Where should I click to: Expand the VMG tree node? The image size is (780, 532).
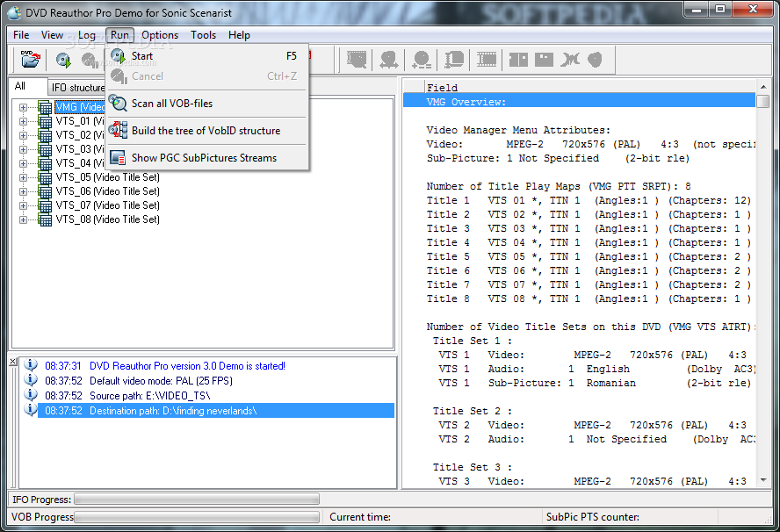click(x=23, y=107)
